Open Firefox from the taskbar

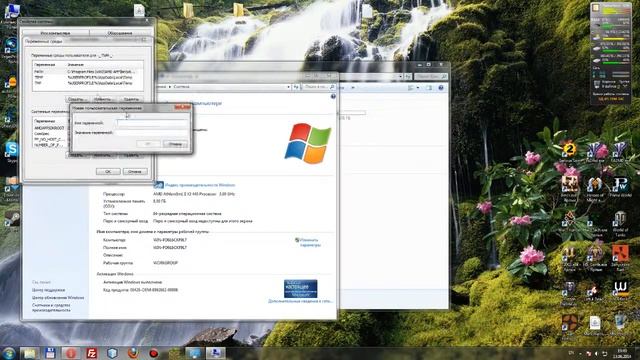click(133, 353)
